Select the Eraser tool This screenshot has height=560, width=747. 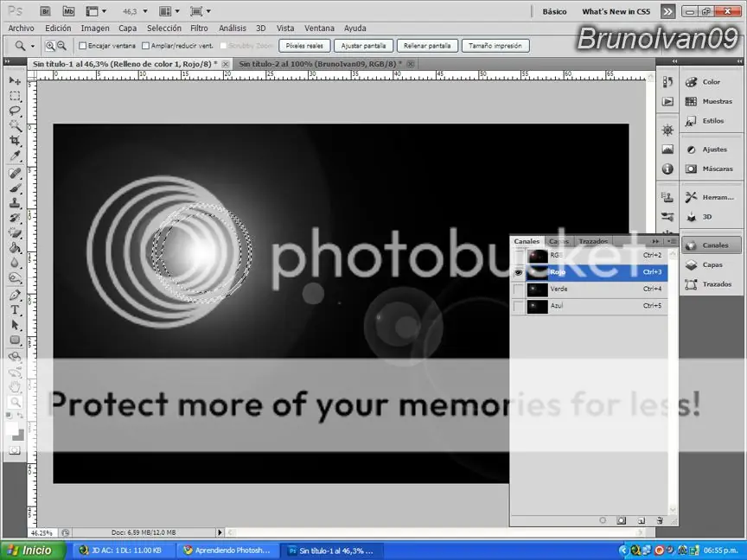15,232
